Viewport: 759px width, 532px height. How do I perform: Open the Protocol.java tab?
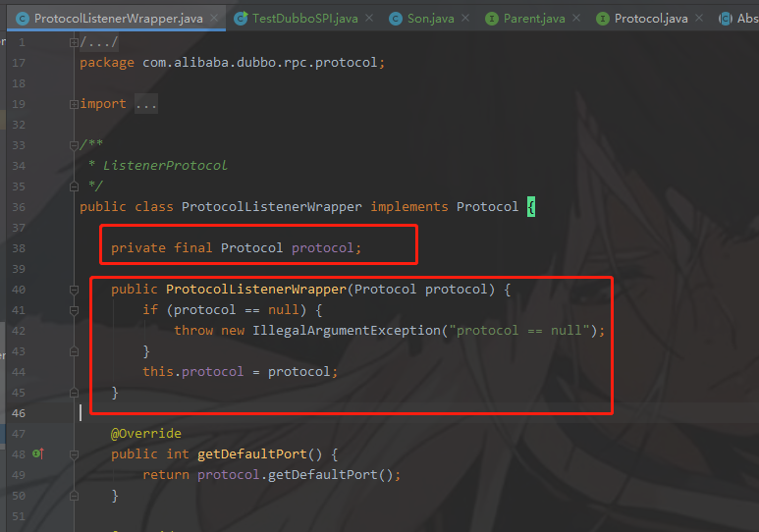[x=651, y=19]
